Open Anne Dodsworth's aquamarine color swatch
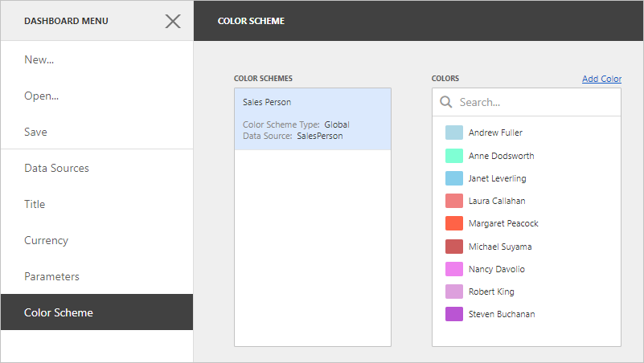644x363 pixels. (453, 156)
